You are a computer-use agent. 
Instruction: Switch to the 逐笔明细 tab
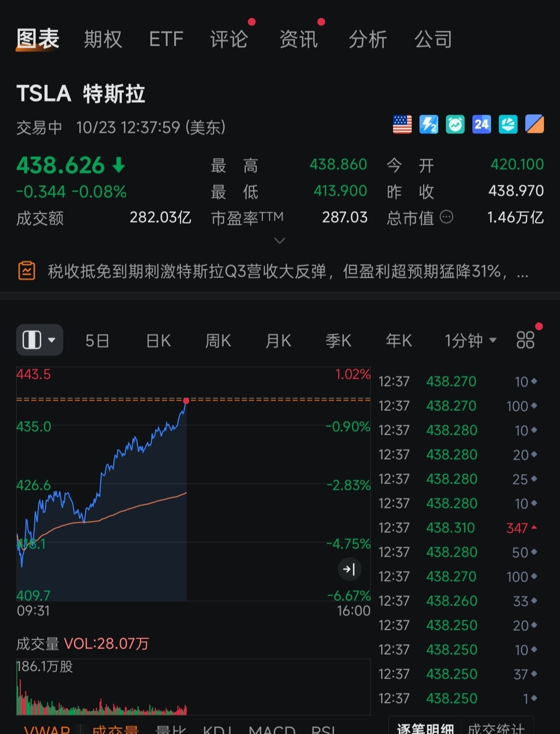(426, 728)
